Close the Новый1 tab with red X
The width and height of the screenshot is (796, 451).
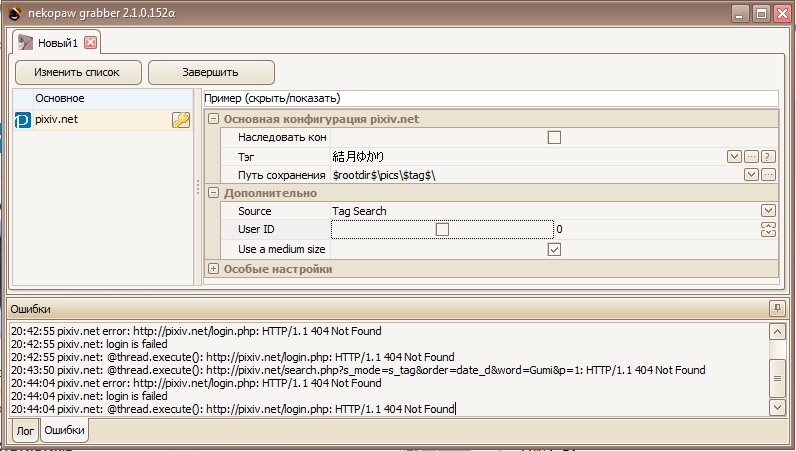[x=90, y=42]
